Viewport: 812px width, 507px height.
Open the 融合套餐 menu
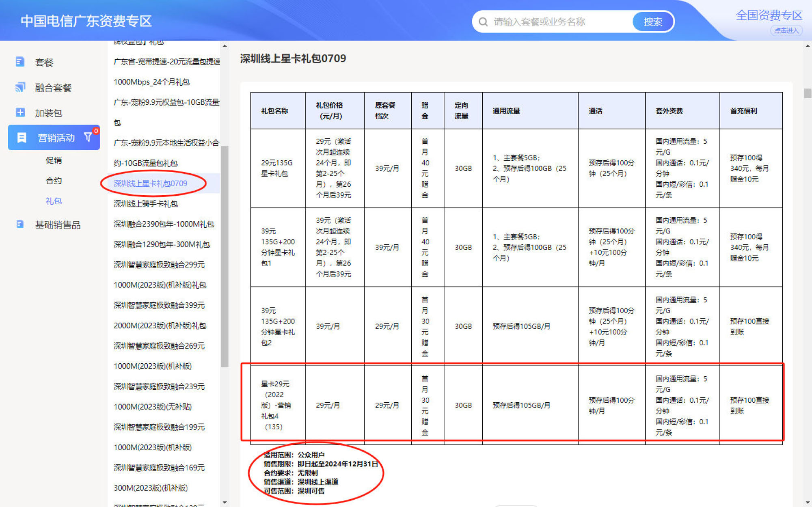(53, 87)
